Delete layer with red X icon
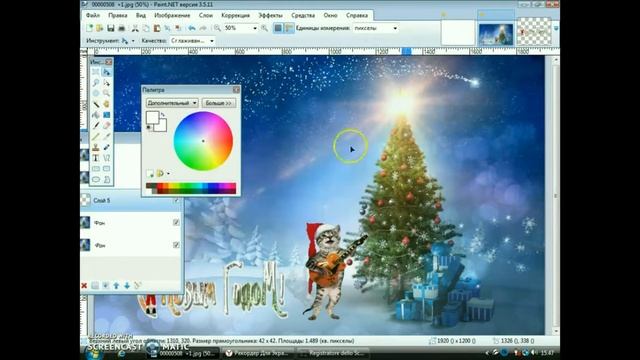 pyautogui.click(x=84, y=286)
